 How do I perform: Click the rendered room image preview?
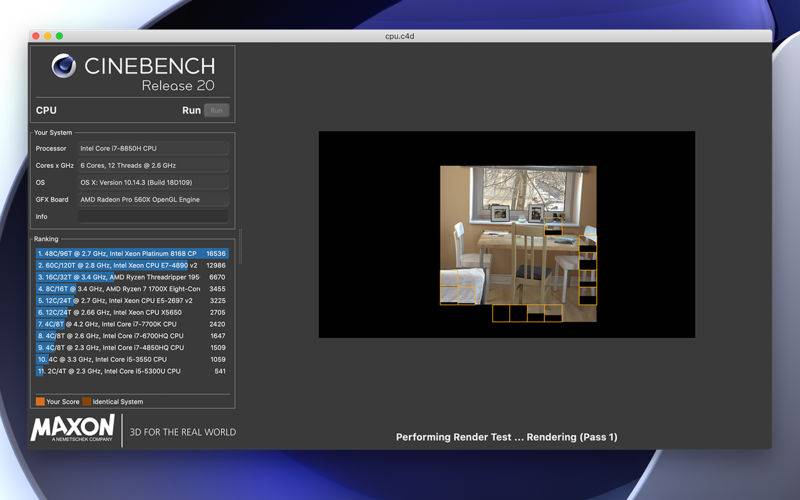pos(518,244)
